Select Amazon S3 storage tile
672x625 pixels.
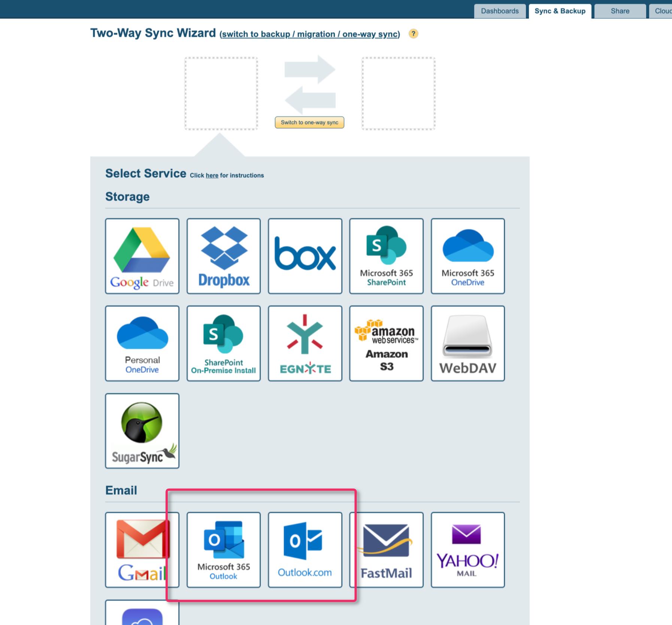(386, 343)
